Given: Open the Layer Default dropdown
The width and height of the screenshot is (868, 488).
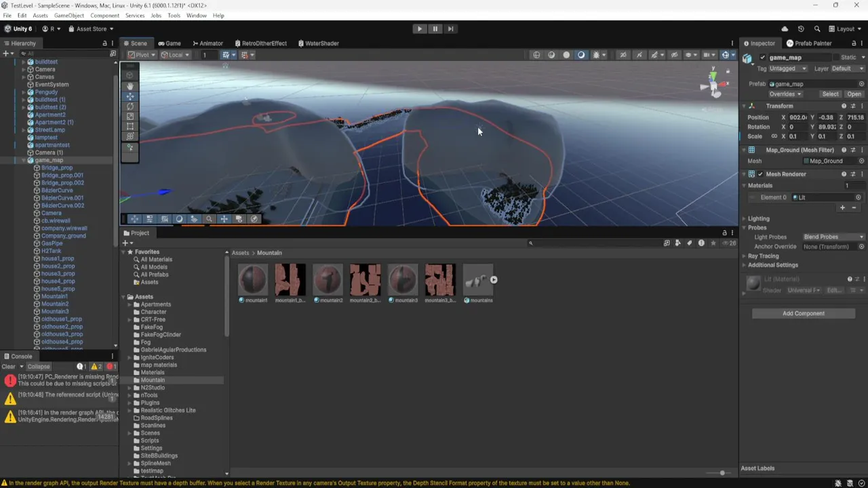Looking at the screenshot, I should coord(848,68).
